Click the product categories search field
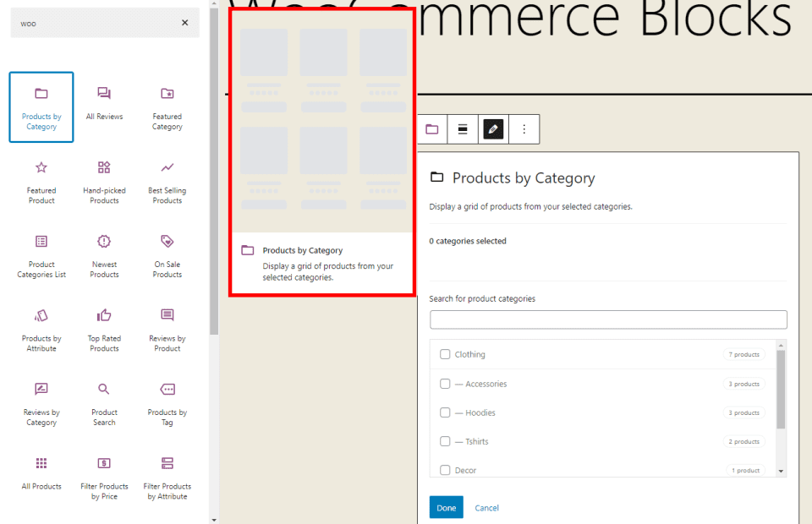Viewport: 812px width, 524px height. click(x=608, y=319)
